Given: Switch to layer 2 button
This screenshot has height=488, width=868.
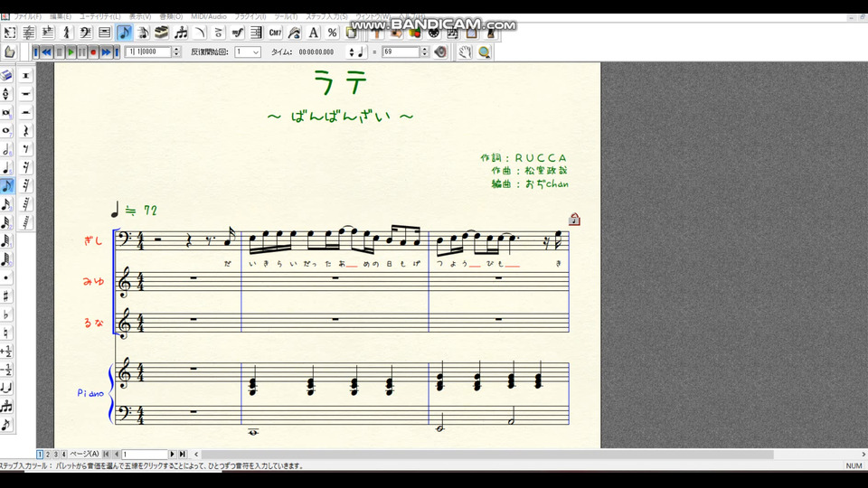Looking at the screenshot, I should [x=48, y=455].
